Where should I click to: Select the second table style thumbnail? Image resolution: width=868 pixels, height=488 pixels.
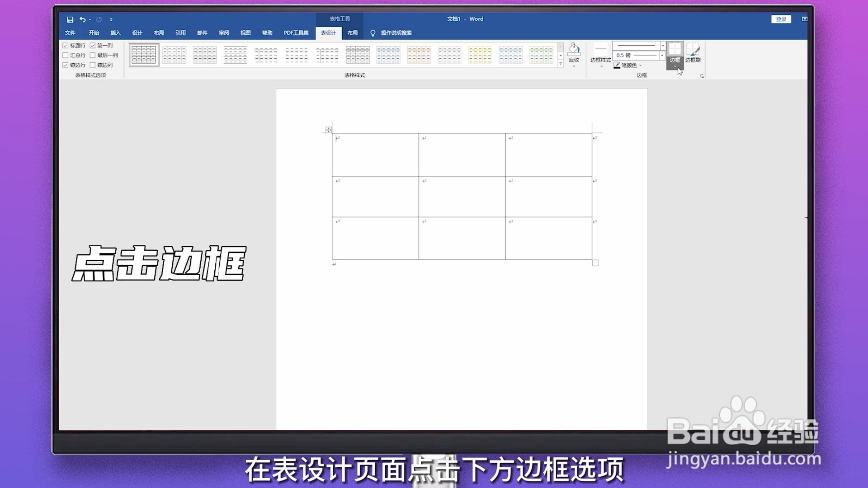[x=175, y=55]
